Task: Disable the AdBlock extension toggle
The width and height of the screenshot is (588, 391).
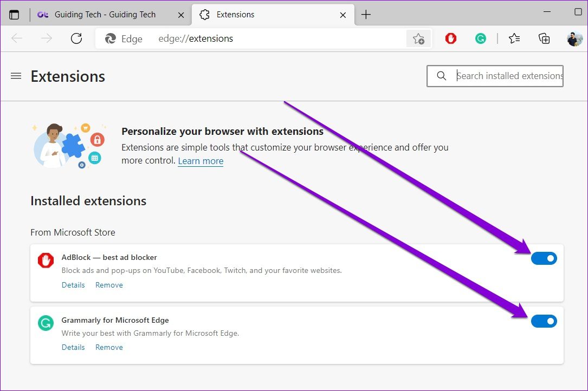Action: tap(544, 258)
